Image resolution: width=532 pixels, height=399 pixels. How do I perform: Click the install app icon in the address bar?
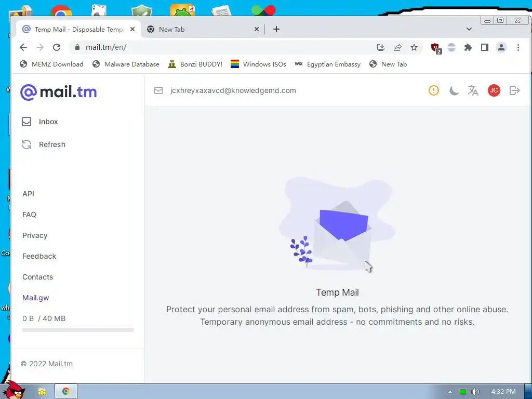coord(381,47)
